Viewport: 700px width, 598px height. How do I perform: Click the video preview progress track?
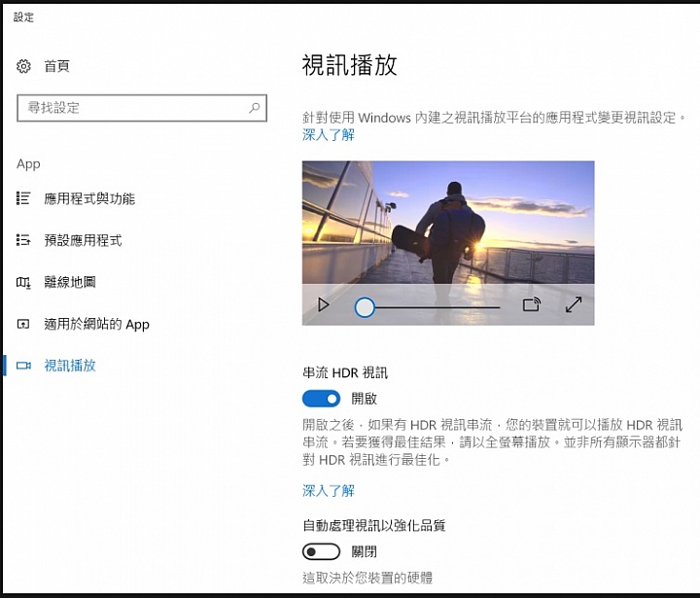click(x=437, y=307)
